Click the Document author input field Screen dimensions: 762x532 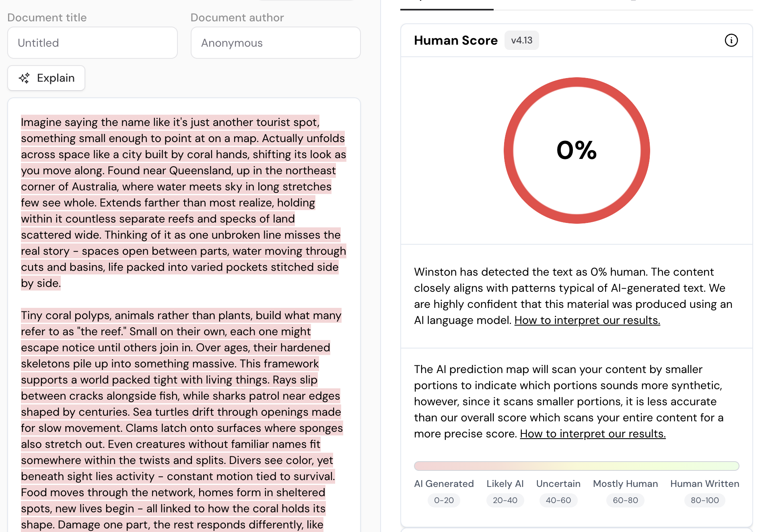276,43
